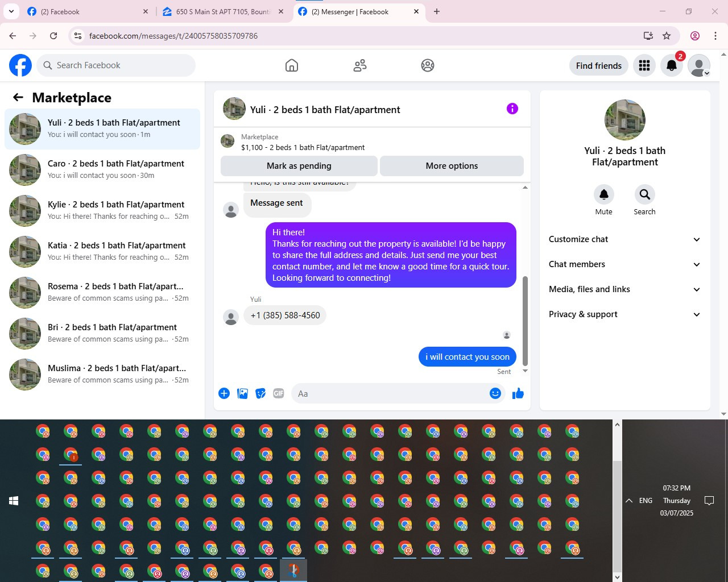Open Kylie apartment conversation
This screenshot has width=728, height=582.
click(102, 211)
